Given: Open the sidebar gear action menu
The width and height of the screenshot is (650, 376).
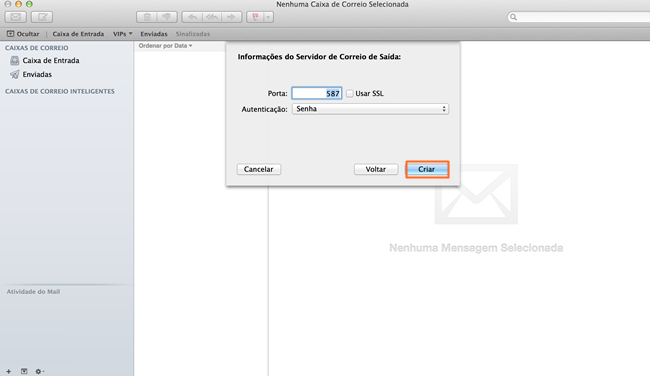Looking at the screenshot, I should [39, 371].
